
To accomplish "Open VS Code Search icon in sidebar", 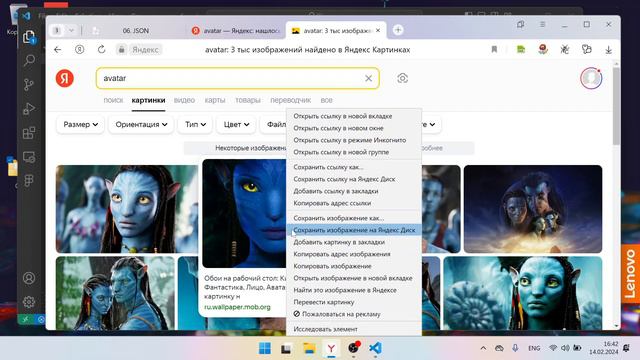I will tap(29, 60).
